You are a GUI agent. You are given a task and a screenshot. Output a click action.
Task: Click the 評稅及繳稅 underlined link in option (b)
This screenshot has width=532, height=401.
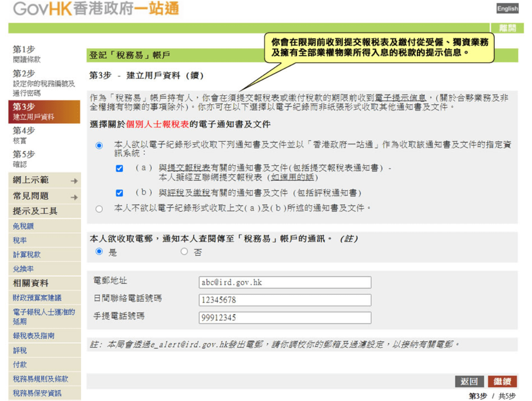(189, 193)
